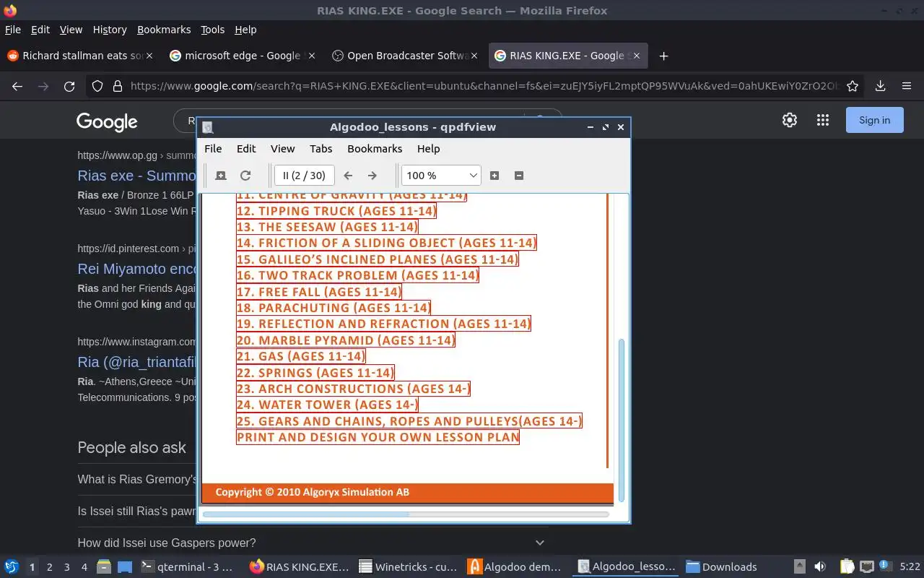Image resolution: width=924 pixels, height=578 pixels.
Task: Switch to workspace 2 in taskbar
Action: click(50, 567)
